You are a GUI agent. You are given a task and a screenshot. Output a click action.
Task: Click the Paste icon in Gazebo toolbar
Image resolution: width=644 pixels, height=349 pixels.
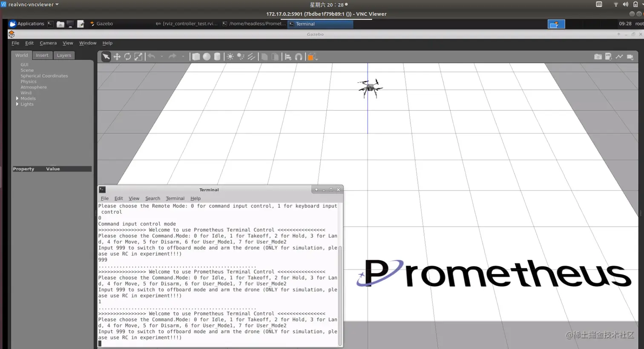(275, 57)
